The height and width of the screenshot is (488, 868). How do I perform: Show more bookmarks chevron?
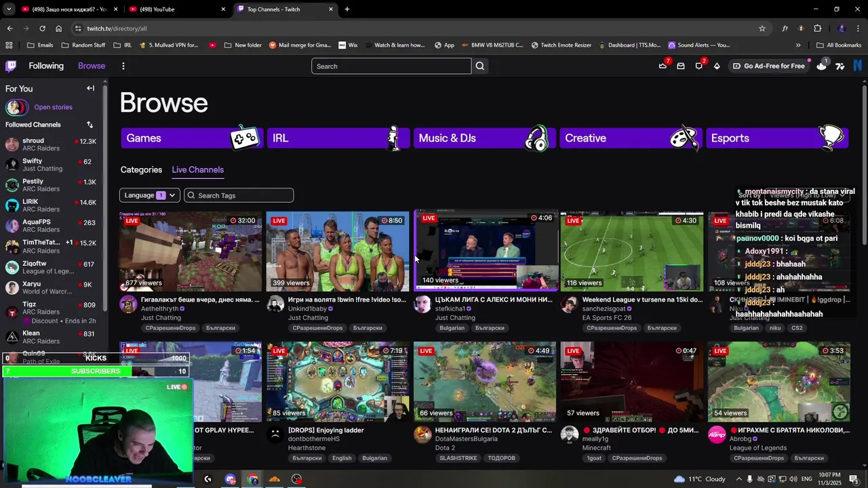pyautogui.click(x=798, y=45)
